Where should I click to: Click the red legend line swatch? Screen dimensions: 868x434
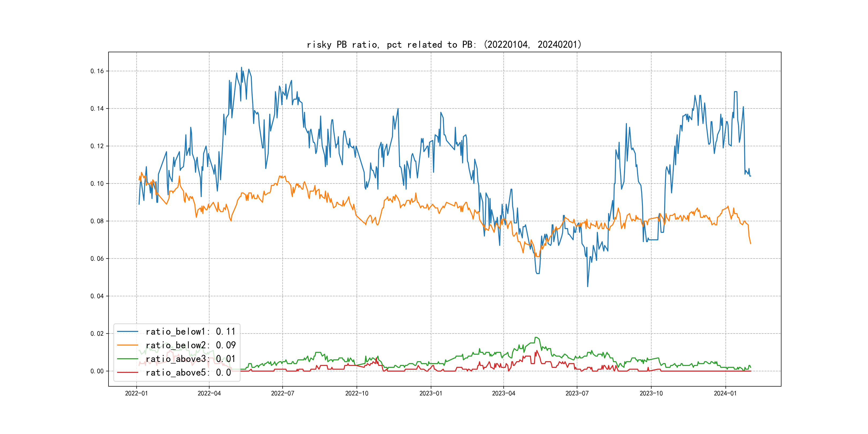(x=127, y=372)
